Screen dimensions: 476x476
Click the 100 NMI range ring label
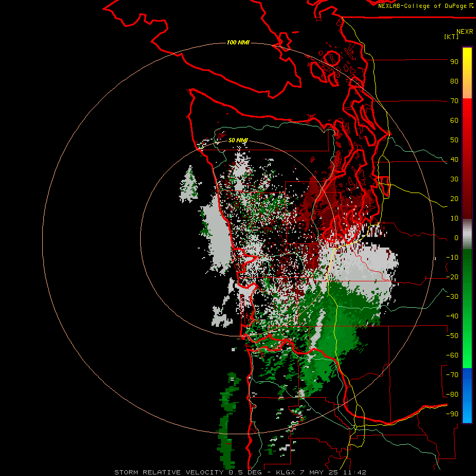point(238,42)
